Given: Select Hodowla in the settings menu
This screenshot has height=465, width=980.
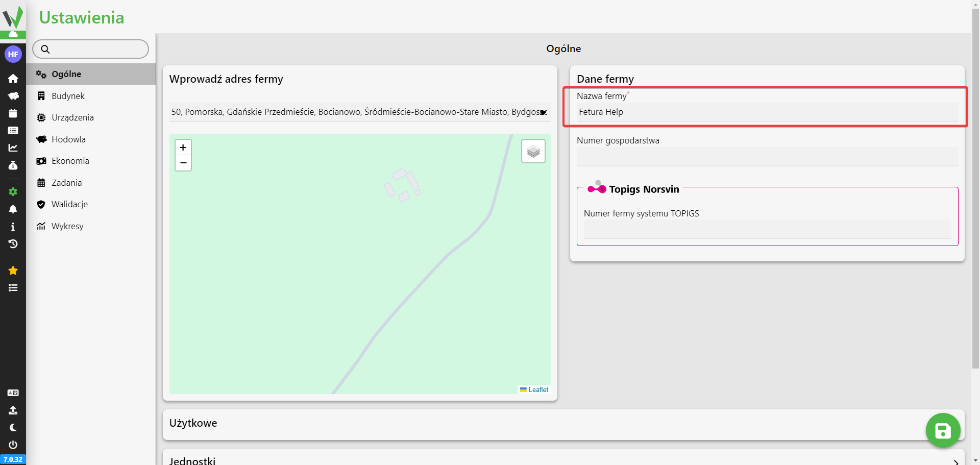Looking at the screenshot, I should click(68, 139).
